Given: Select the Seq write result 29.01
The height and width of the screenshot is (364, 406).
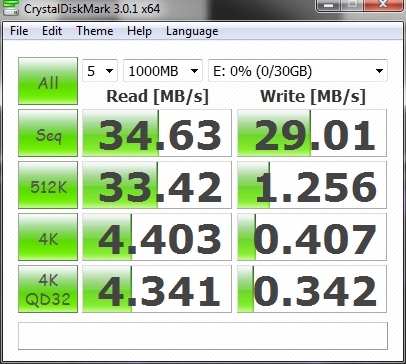Looking at the screenshot, I should pyautogui.click(x=312, y=133).
